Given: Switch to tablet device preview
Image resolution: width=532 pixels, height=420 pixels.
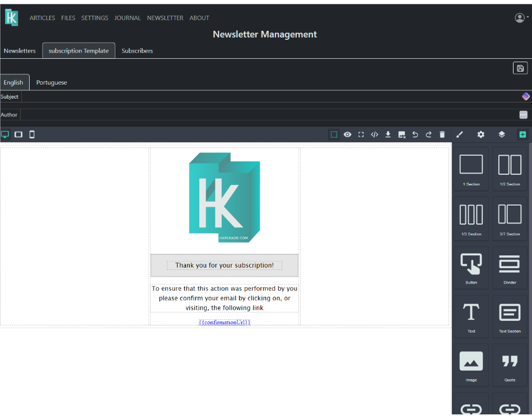Looking at the screenshot, I should pyautogui.click(x=18, y=134).
